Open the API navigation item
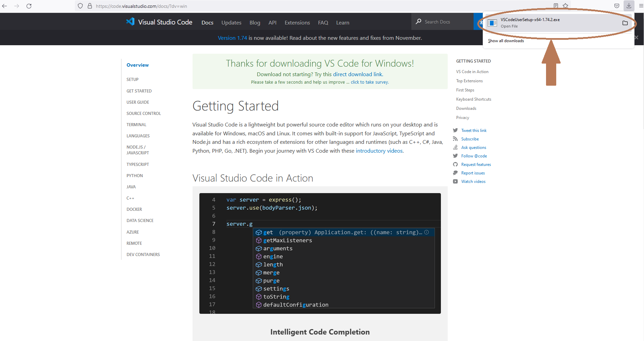Viewport: 644px width, 341px height. click(273, 22)
